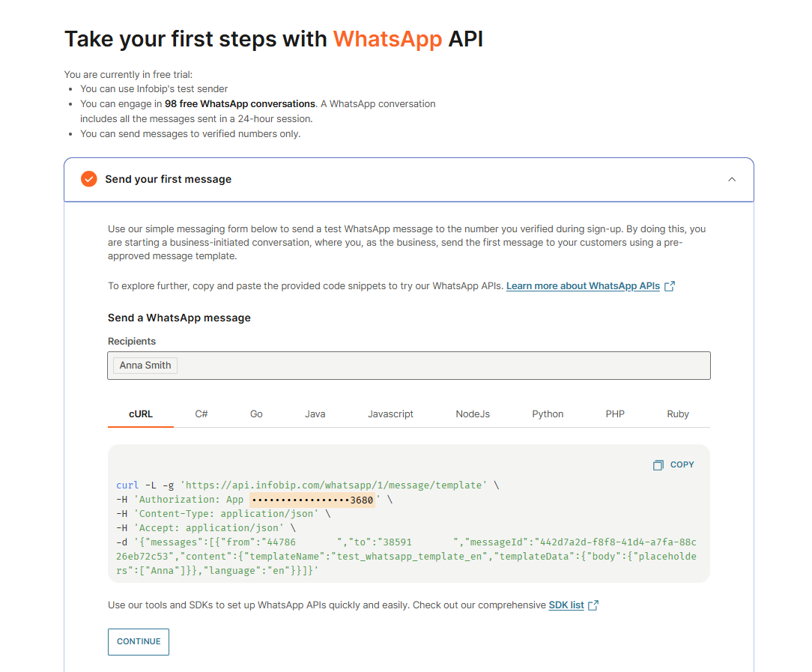Open external link icon beside SDK list

[x=593, y=605]
